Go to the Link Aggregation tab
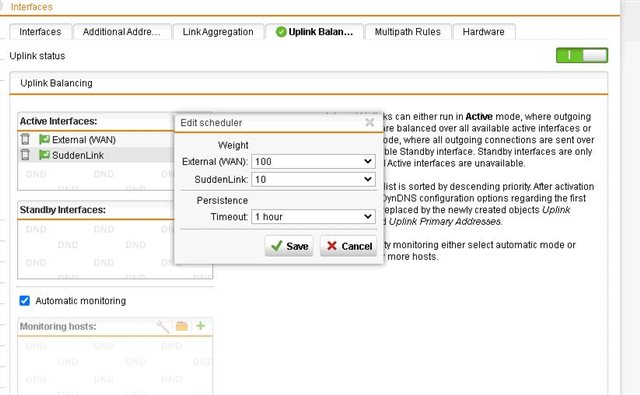The height and width of the screenshot is (395, 640). 218,32
